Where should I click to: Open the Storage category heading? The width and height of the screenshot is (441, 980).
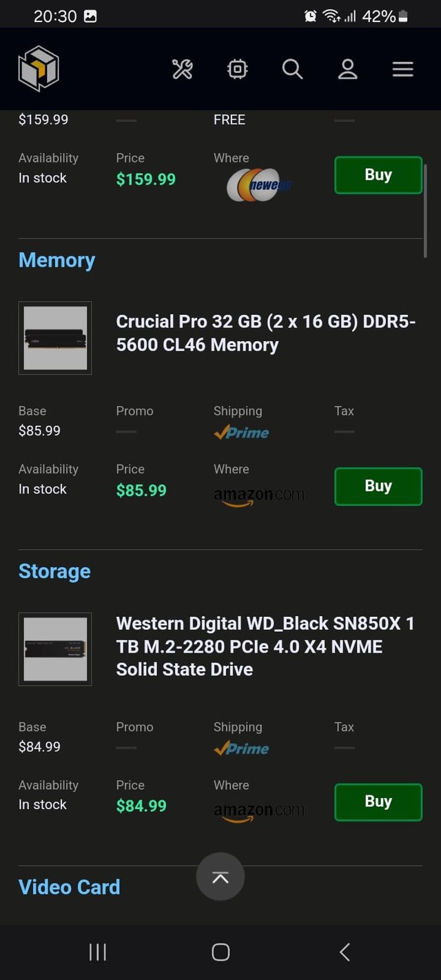pyautogui.click(x=54, y=571)
